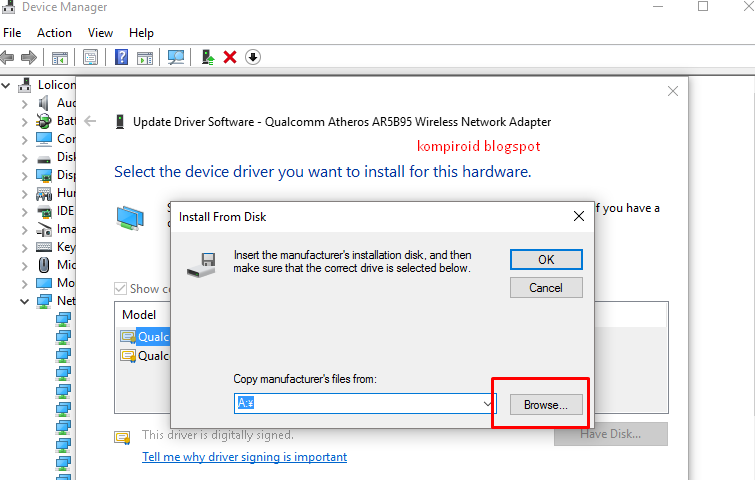Select the Display adapters category icon
Screen dimensions: 755x480
coord(44,175)
